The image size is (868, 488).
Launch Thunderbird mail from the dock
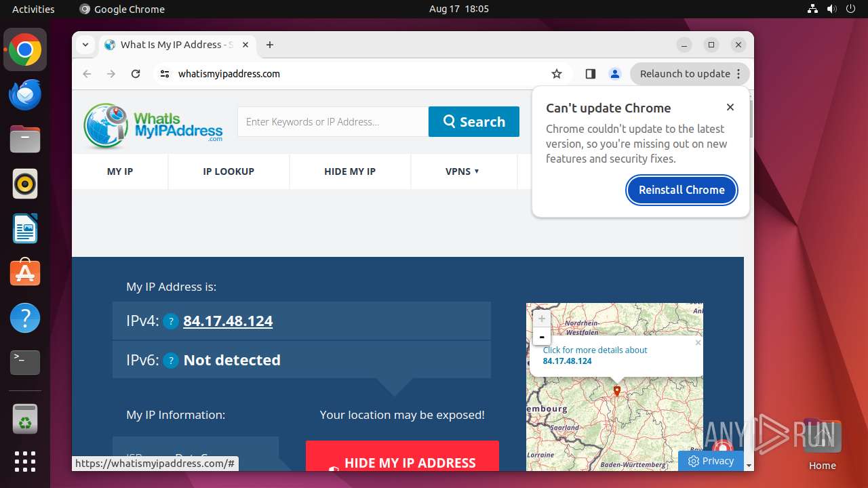(x=25, y=94)
